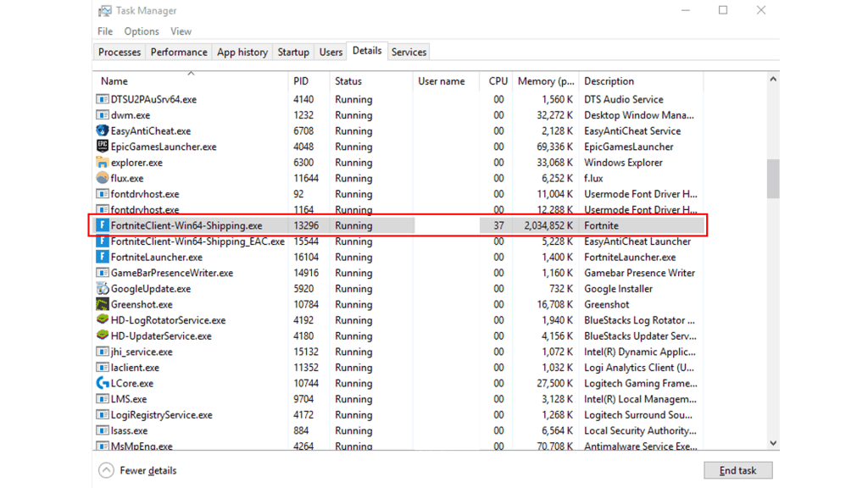Click the vertical scrollbar thumb
The width and height of the screenshot is (868, 488).
point(773,178)
